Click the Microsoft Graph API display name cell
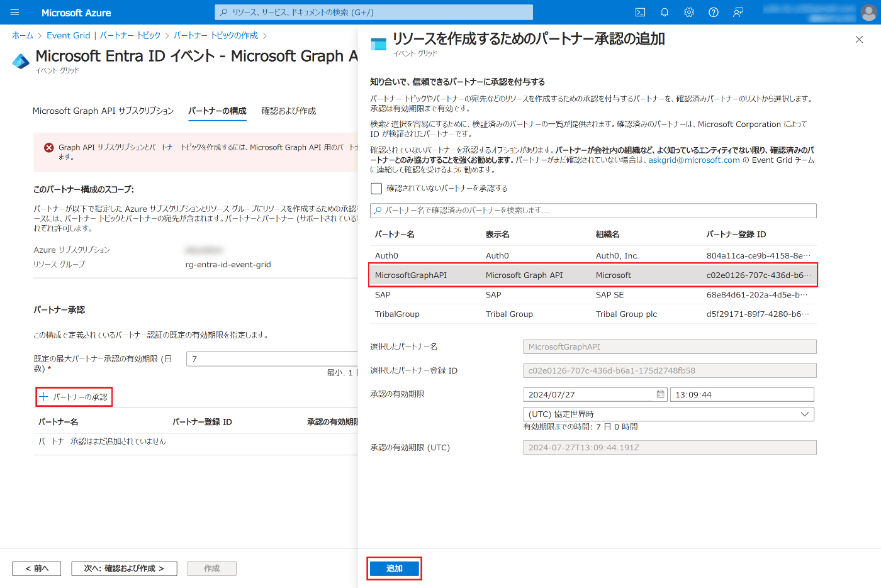881x588 pixels. pos(524,275)
